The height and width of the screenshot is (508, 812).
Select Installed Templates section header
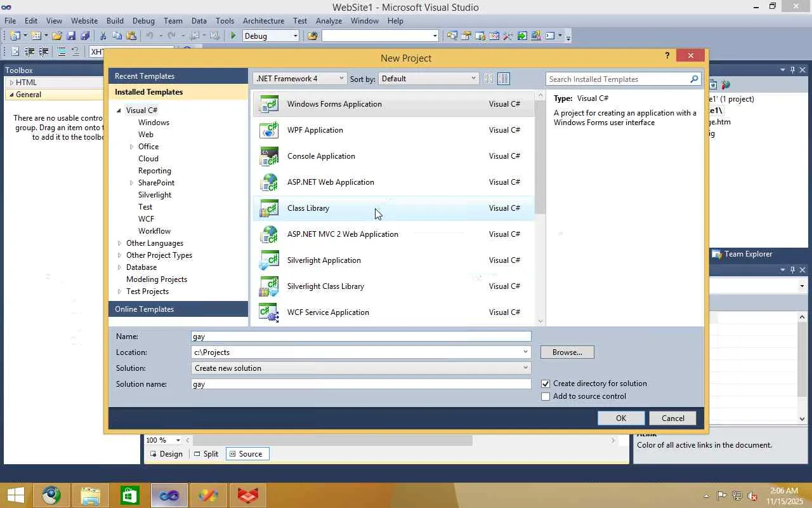coord(178,92)
